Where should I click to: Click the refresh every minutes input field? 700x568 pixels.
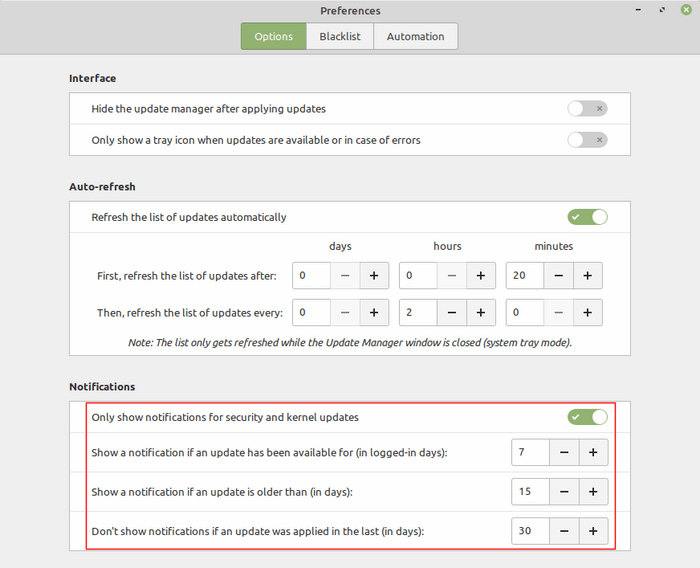tap(525, 313)
